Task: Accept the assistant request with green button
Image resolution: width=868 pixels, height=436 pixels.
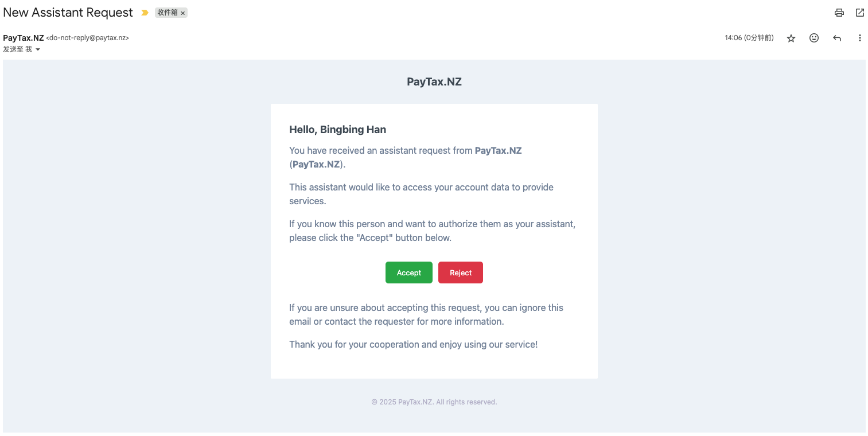Action: (x=409, y=272)
